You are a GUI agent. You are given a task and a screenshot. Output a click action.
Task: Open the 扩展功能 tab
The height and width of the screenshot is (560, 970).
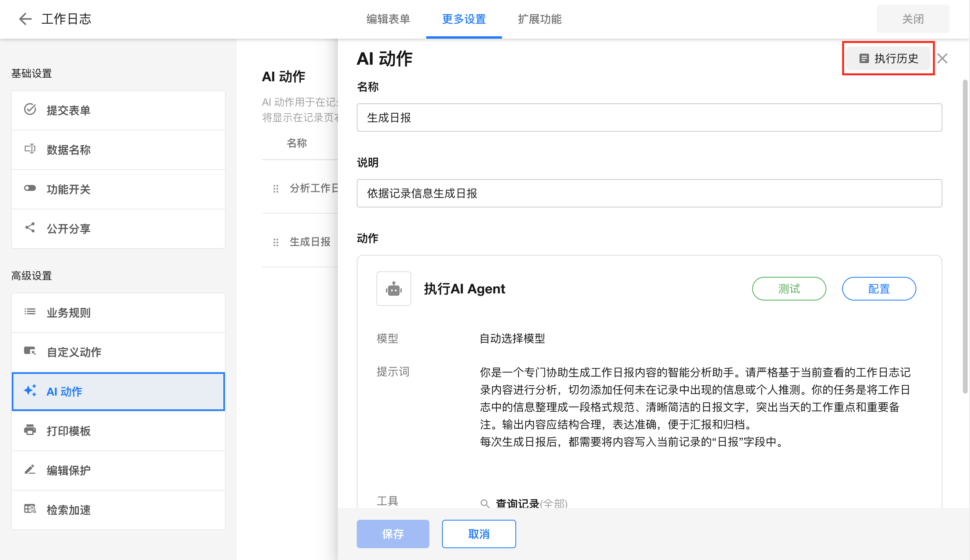tap(539, 19)
